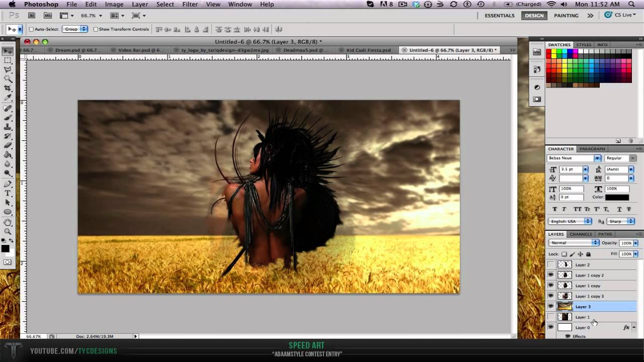Switch to the Essentials workspace
This screenshot has width=644, height=362.
coord(500,16)
